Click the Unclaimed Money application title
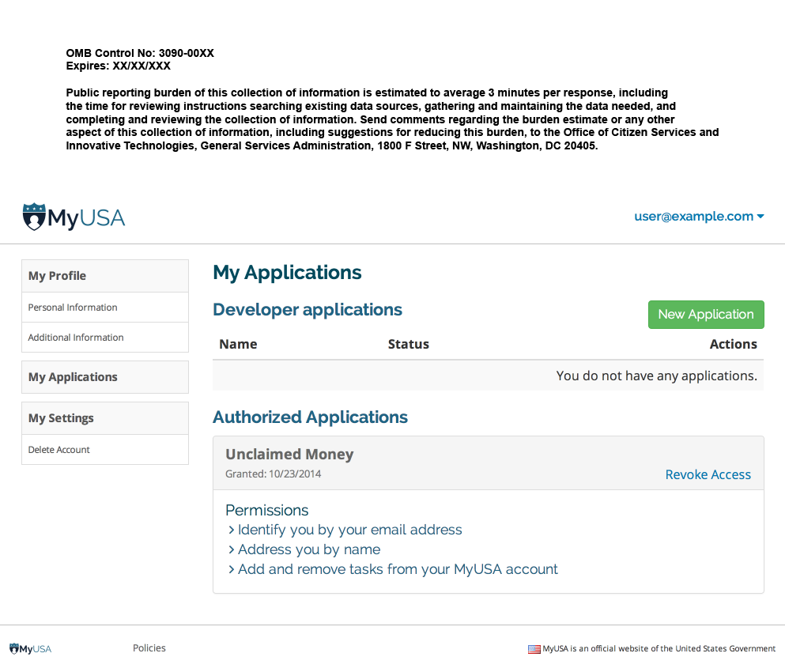The width and height of the screenshot is (785, 672). [289, 455]
